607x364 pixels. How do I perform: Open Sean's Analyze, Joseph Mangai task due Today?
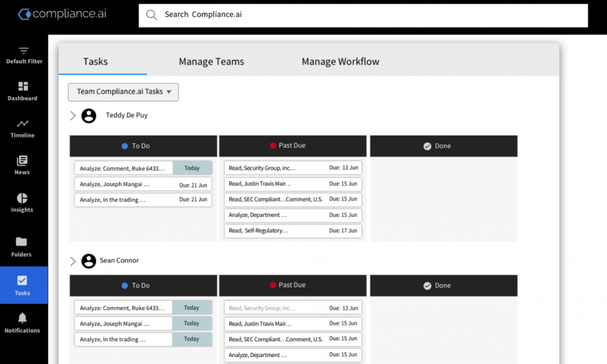click(x=143, y=323)
